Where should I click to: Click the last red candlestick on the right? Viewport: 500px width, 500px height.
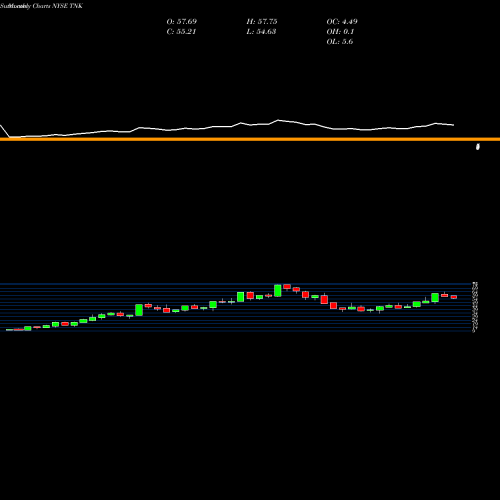(x=454, y=297)
